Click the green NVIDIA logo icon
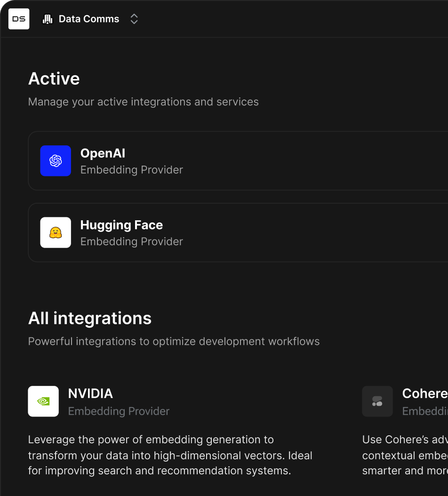 (x=43, y=401)
